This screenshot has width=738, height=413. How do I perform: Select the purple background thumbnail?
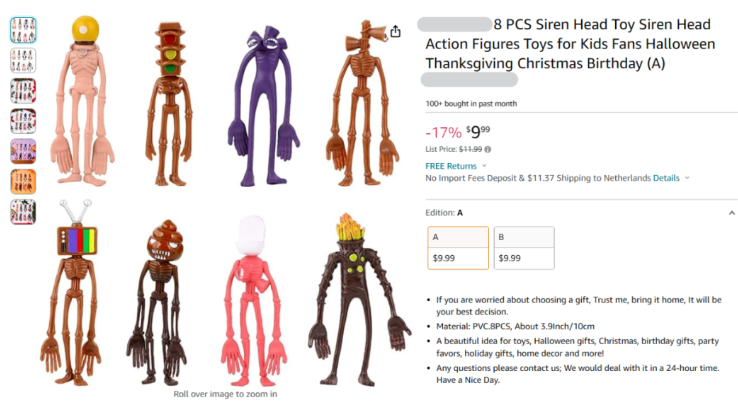pyautogui.click(x=23, y=151)
